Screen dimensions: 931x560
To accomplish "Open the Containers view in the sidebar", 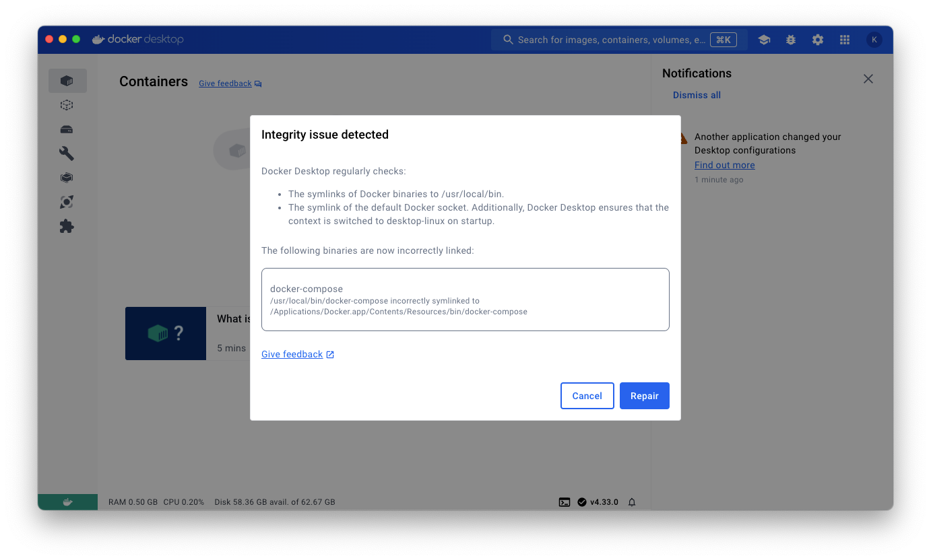I will click(x=67, y=80).
